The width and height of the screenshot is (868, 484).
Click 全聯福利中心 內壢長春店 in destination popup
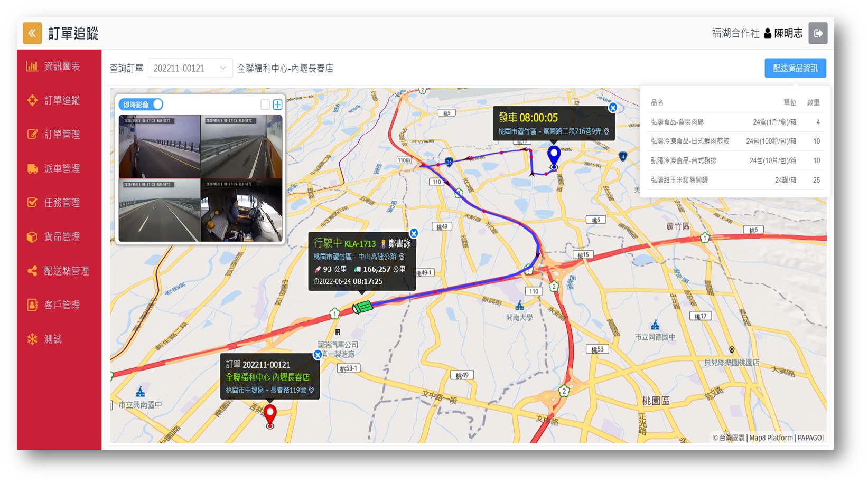point(268,377)
